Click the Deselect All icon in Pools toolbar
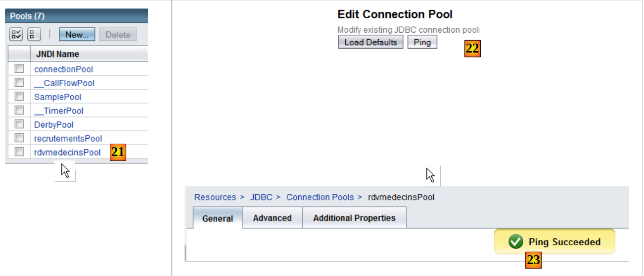 [x=34, y=35]
